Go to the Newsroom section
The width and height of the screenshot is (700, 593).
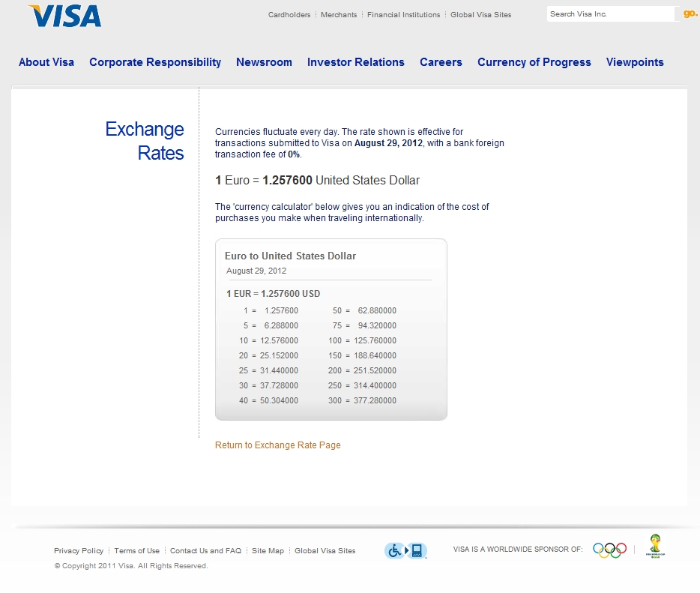(x=264, y=62)
